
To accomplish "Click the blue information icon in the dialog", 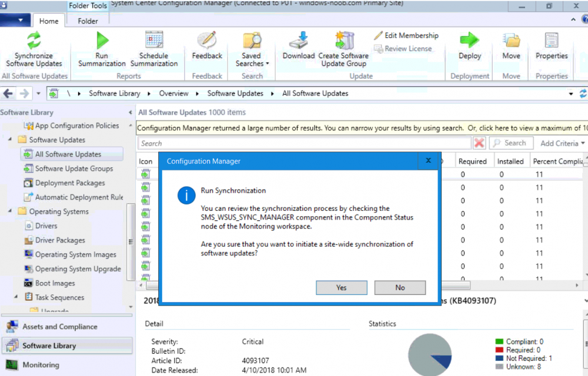I will (x=186, y=195).
